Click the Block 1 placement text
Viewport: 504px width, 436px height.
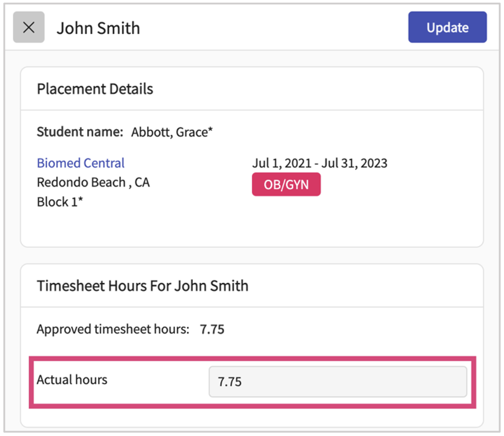[x=57, y=202]
